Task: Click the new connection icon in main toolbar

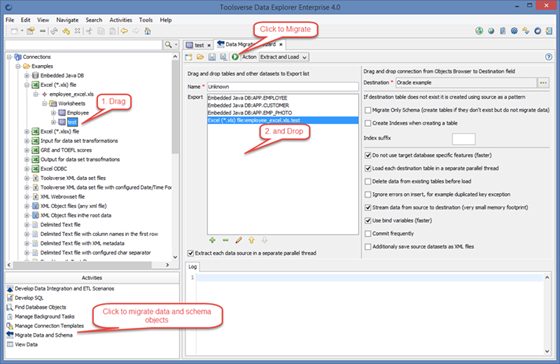Action: click(14, 31)
